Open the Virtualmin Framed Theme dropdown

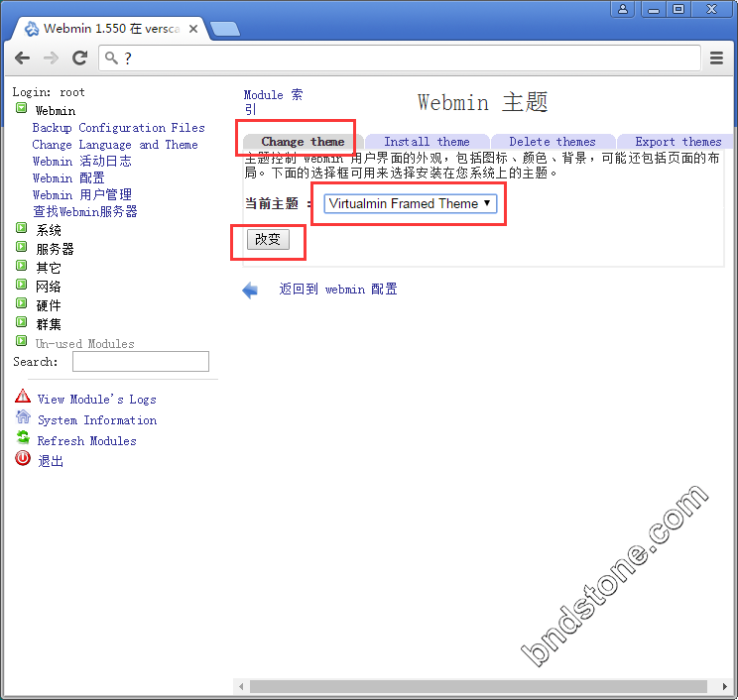(410, 203)
